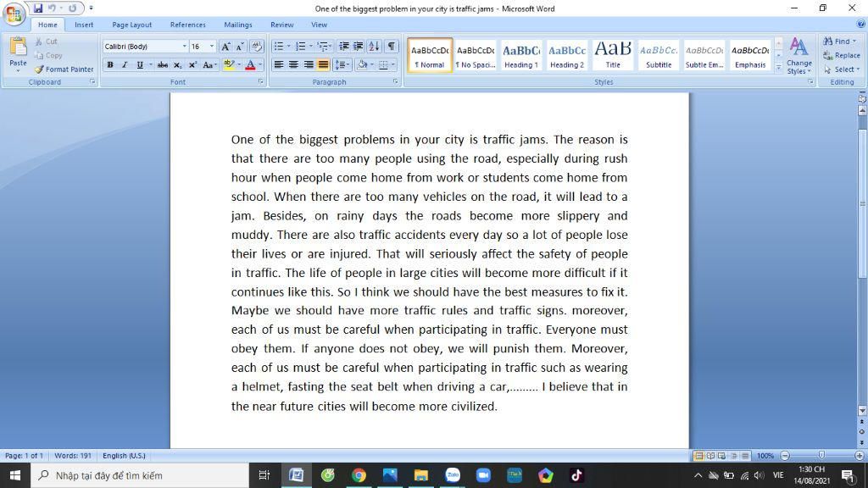
Task: Expand the Bullets dropdown arrow
Action: [288, 47]
